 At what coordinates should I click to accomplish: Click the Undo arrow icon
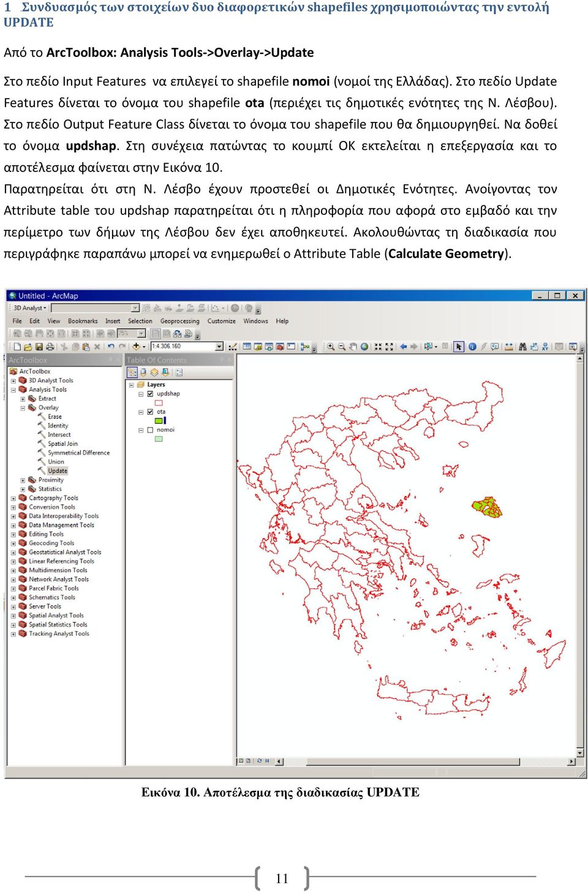click(x=111, y=347)
